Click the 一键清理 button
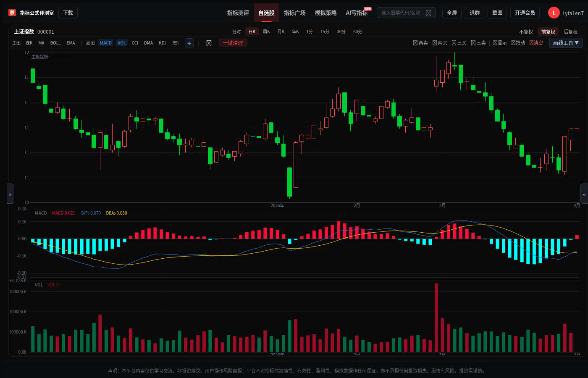Viewport: 588px width, 378px height. click(233, 43)
